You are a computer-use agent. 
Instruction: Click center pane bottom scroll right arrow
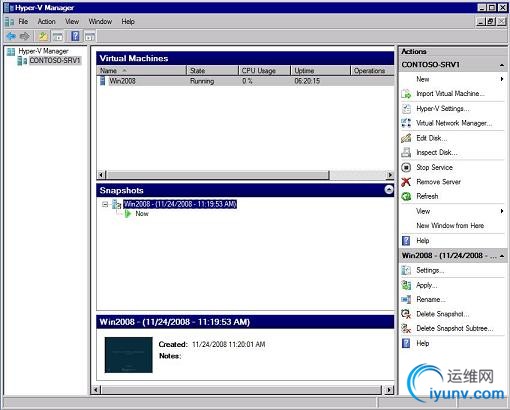pyautogui.click(x=389, y=390)
